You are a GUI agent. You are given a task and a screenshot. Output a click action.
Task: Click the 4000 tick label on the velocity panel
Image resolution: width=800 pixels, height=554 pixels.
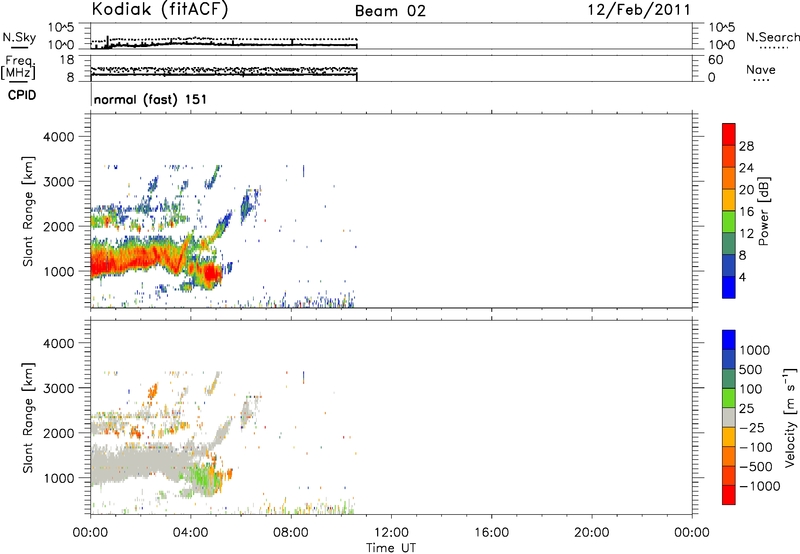pos(59,343)
